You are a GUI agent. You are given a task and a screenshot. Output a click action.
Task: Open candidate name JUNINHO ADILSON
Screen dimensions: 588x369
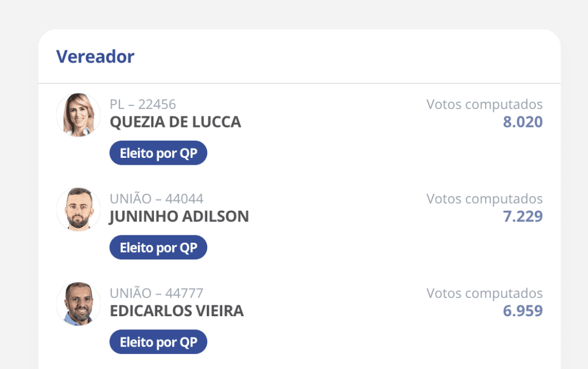tap(179, 216)
